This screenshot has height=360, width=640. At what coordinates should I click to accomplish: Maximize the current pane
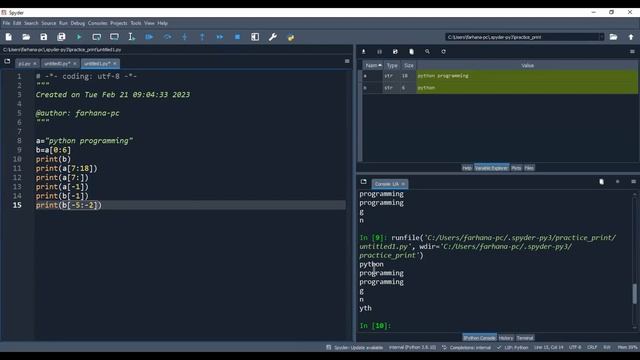click(255, 37)
